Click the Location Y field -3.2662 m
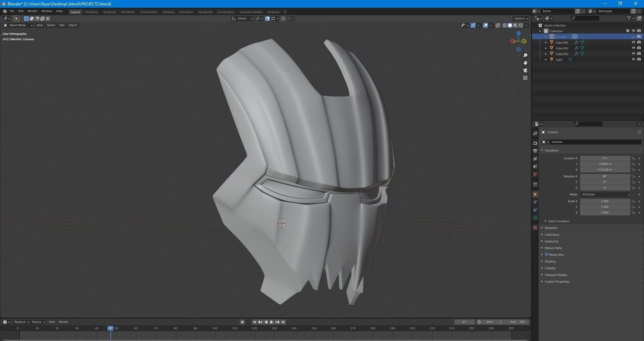This screenshot has width=644, height=341. 605,164
